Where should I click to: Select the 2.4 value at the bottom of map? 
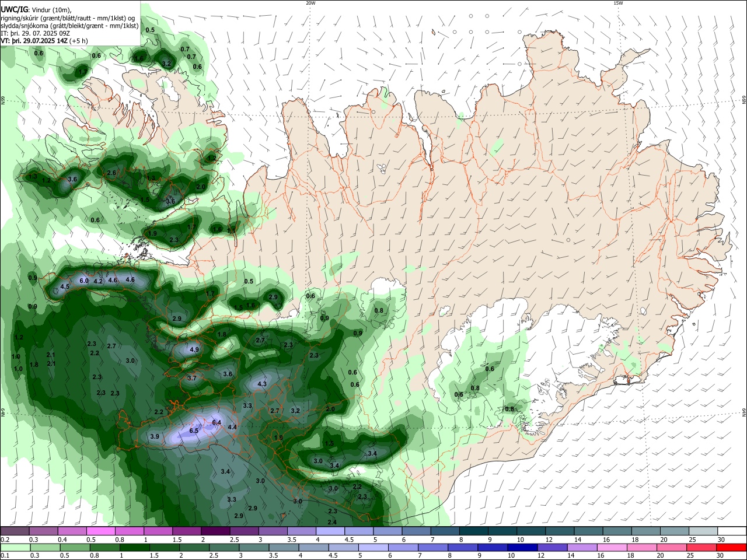332,522
